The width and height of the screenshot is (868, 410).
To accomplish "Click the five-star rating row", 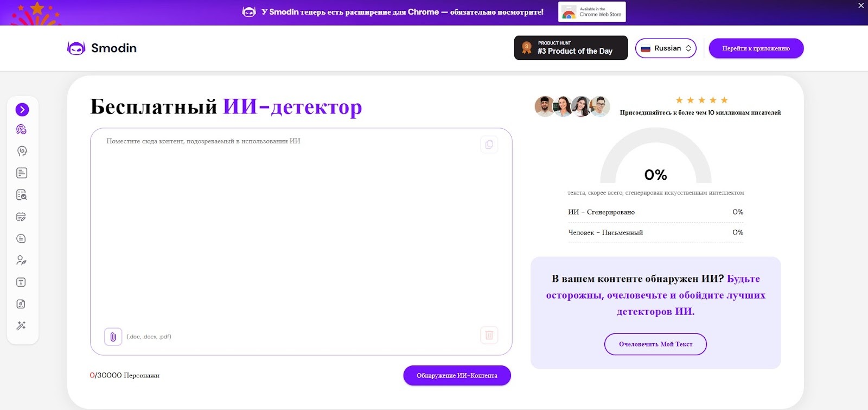I will 701,100.
